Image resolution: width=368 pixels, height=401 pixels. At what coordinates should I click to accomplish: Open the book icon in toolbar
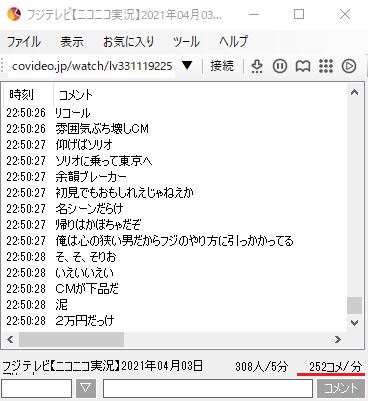[303, 66]
